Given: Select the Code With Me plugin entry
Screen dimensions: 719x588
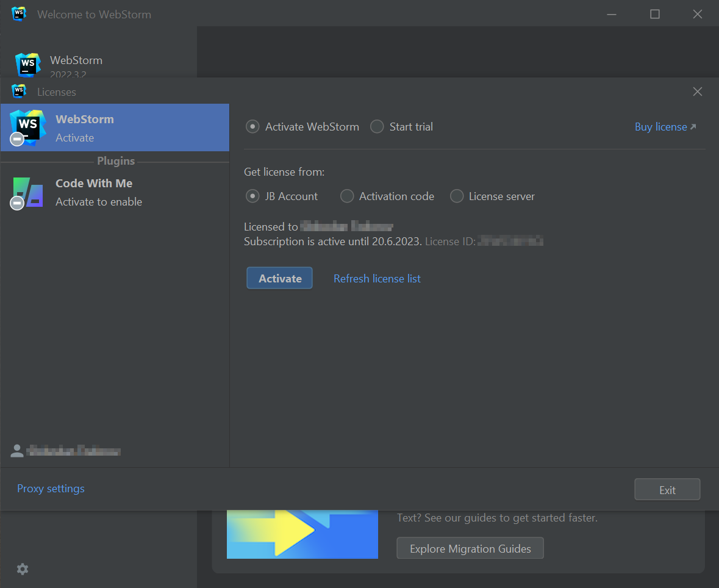Looking at the screenshot, I should tap(115, 192).
